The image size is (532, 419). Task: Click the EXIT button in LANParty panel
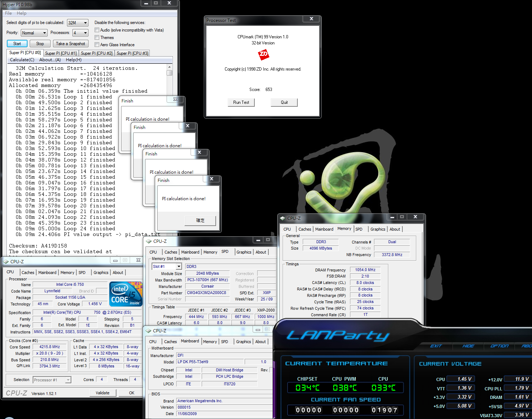tap(436, 346)
